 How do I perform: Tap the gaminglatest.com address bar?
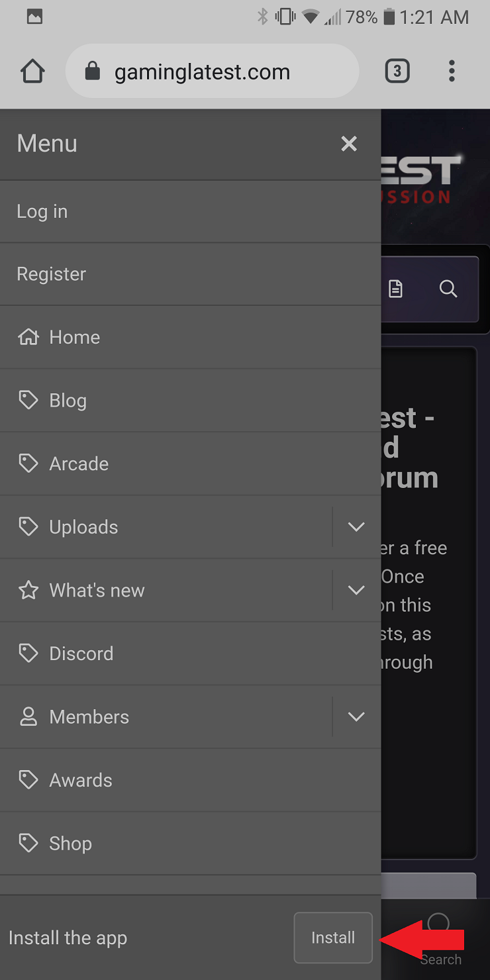[x=212, y=71]
